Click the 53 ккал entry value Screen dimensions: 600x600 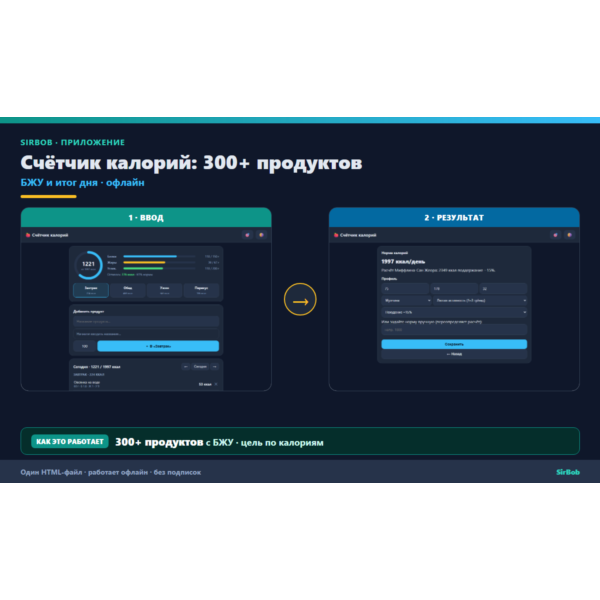205,384
